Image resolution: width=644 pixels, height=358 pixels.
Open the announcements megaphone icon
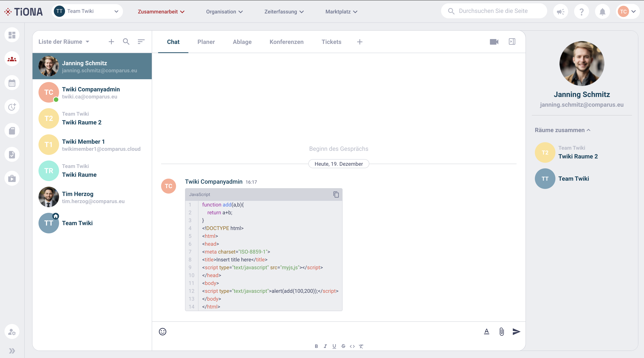coord(560,12)
